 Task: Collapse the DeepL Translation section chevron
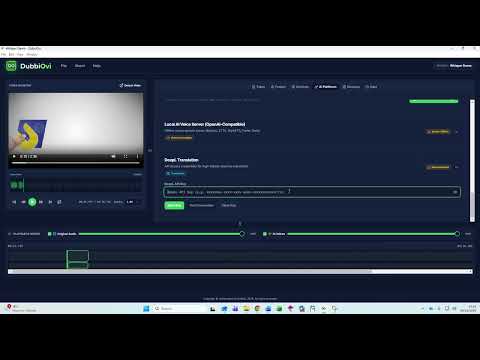pos(457,167)
